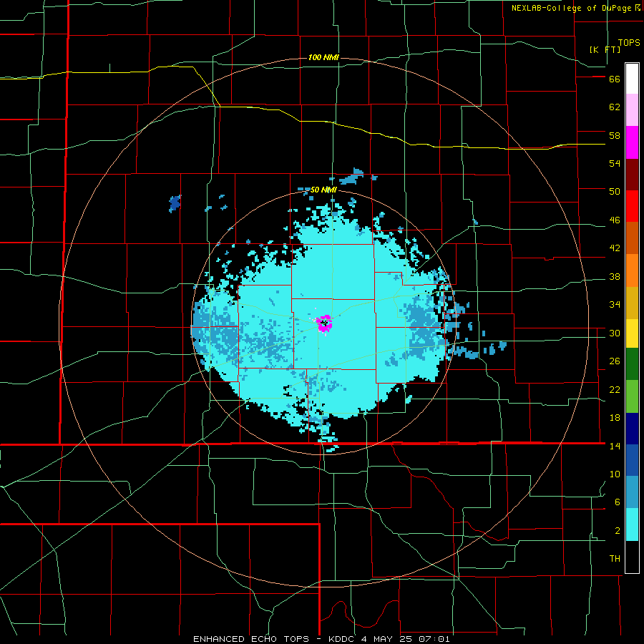Screen dimensions: 644x644
Task: Click the '22' legend value
Action: 615,389
